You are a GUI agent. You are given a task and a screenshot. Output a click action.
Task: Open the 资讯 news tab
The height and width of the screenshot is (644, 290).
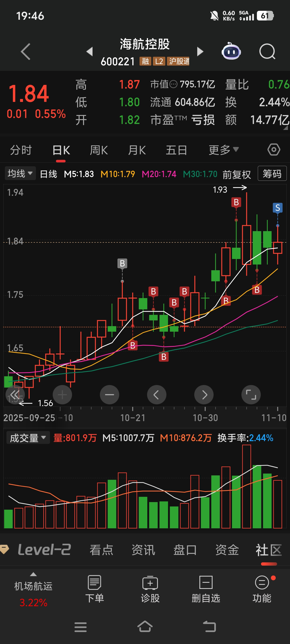tap(143, 550)
